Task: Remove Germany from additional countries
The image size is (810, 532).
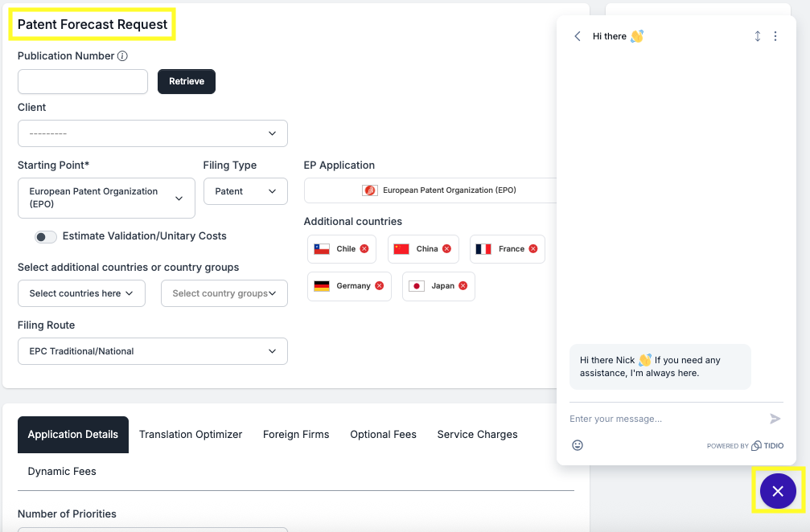Action: 379,286
